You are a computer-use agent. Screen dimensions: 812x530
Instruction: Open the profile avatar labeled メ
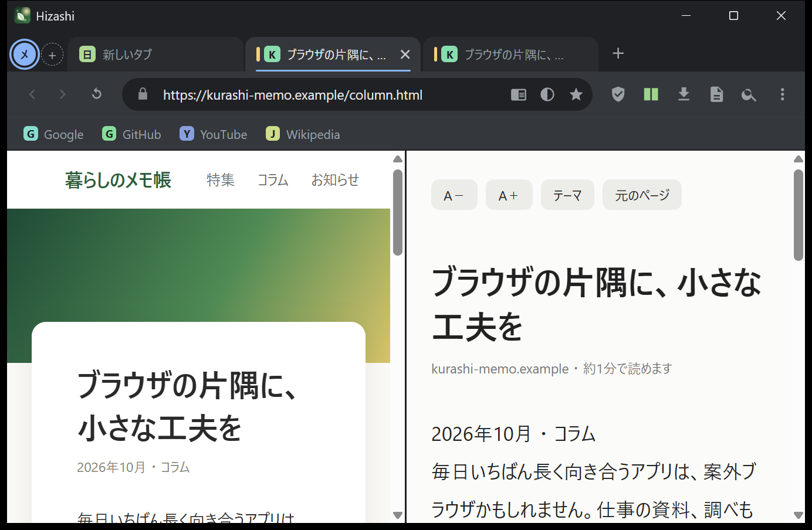pos(25,55)
